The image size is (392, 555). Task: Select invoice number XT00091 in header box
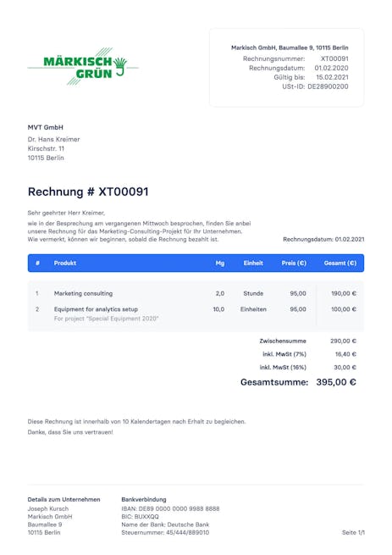tap(334, 58)
